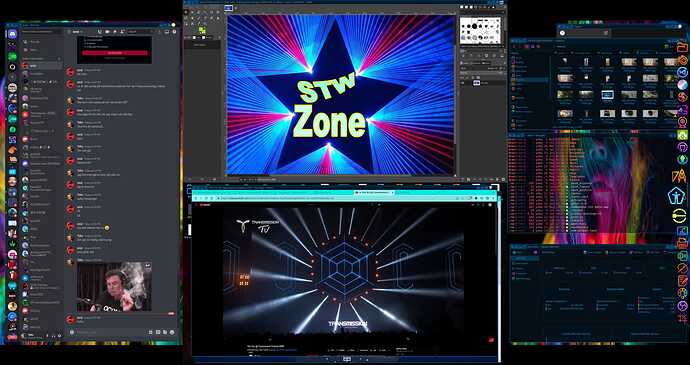
Task: Click the red button in Discord embed
Action: [115, 53]
